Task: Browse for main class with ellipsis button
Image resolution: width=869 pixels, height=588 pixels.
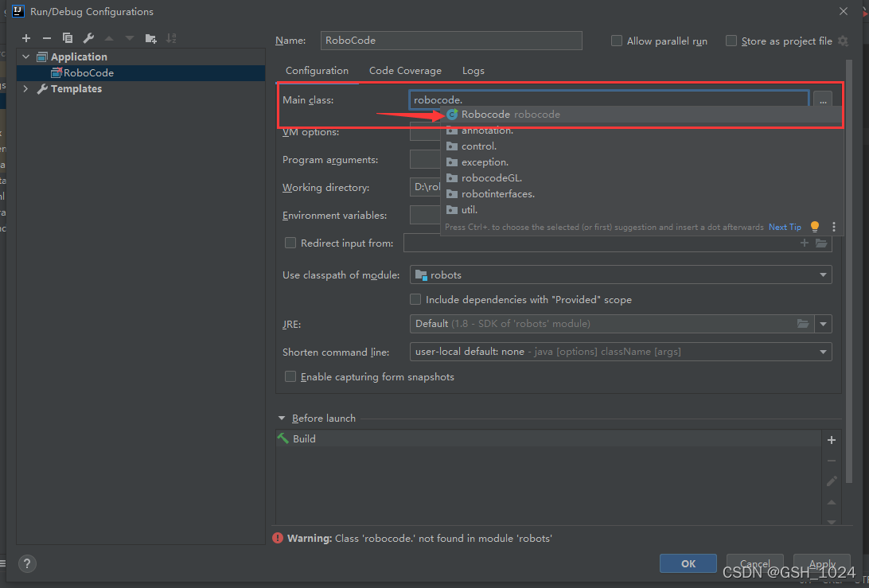Action: [823, 100]
